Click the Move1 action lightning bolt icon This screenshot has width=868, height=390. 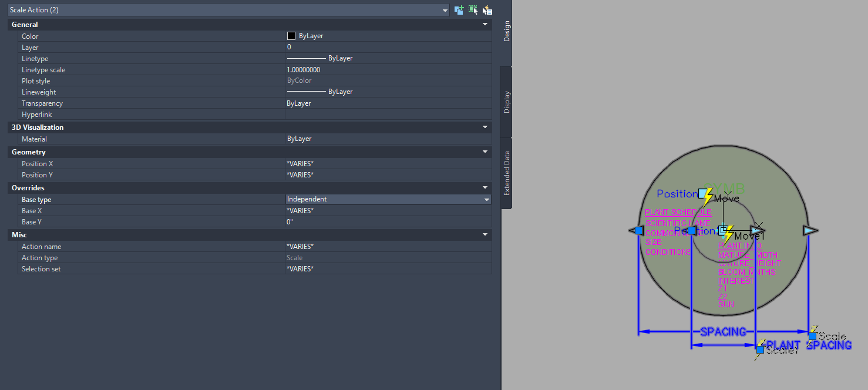point(728,234)
